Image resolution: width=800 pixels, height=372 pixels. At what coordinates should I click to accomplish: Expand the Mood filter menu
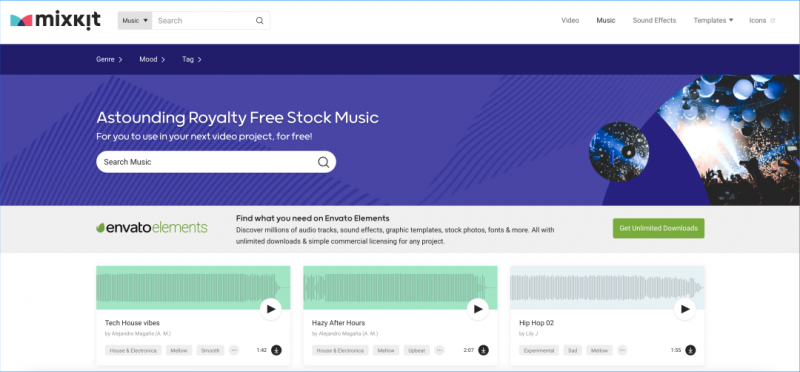click(x=152, y=60)
